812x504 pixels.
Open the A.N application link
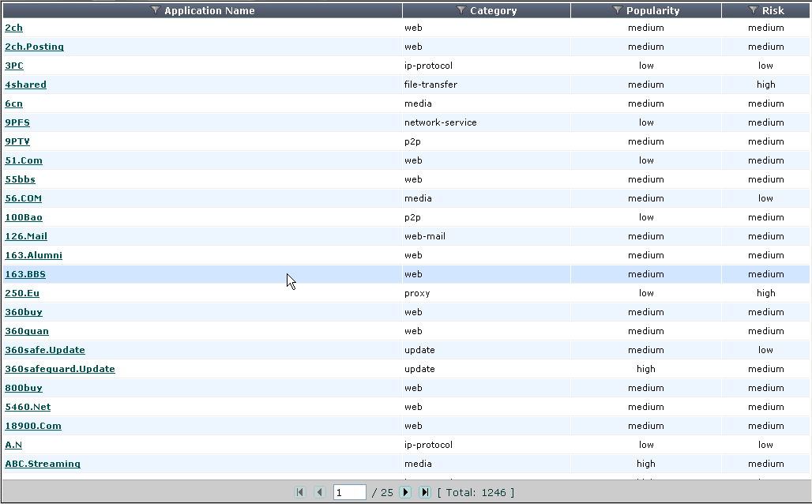[x=13, y=445]
